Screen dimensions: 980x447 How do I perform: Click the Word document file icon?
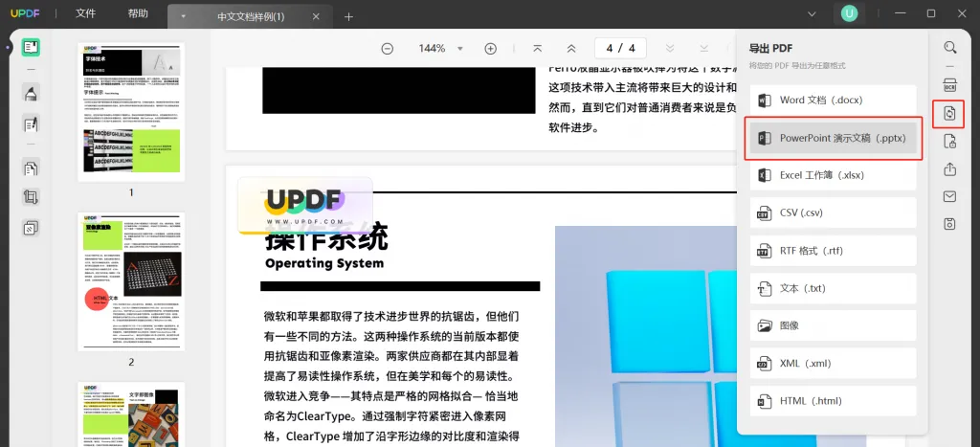click(x=765, y=101)
